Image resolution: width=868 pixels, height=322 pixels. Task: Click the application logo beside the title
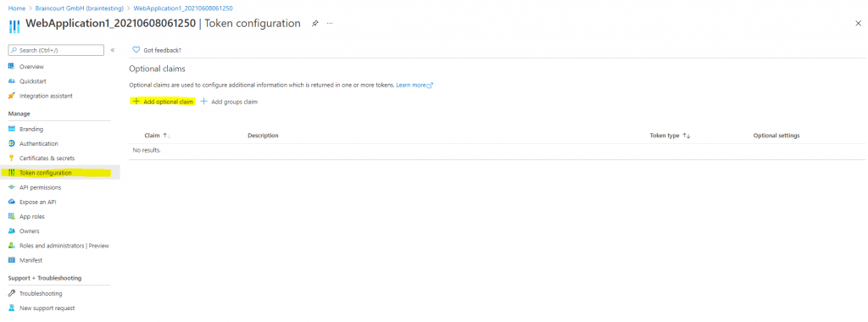[15, 26]
